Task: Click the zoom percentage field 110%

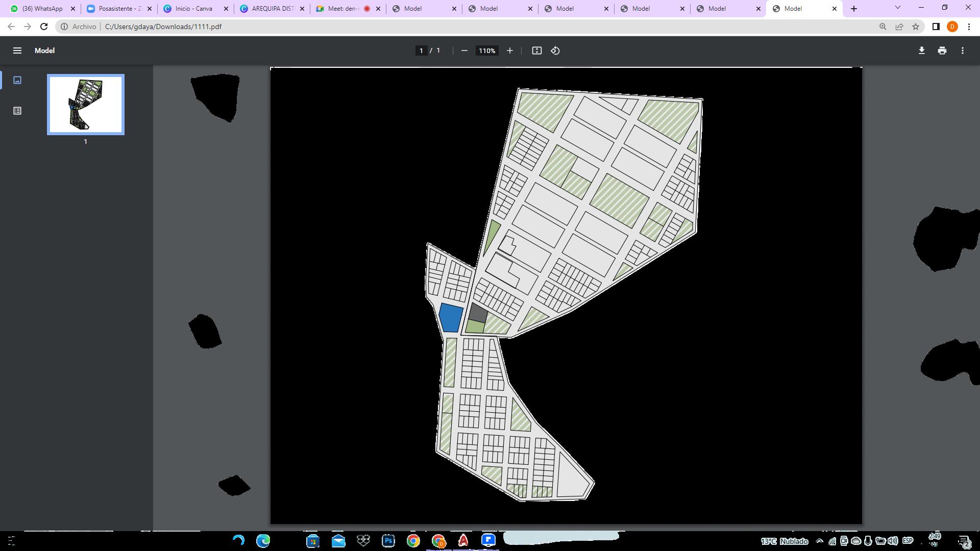Action: (486, 51)
